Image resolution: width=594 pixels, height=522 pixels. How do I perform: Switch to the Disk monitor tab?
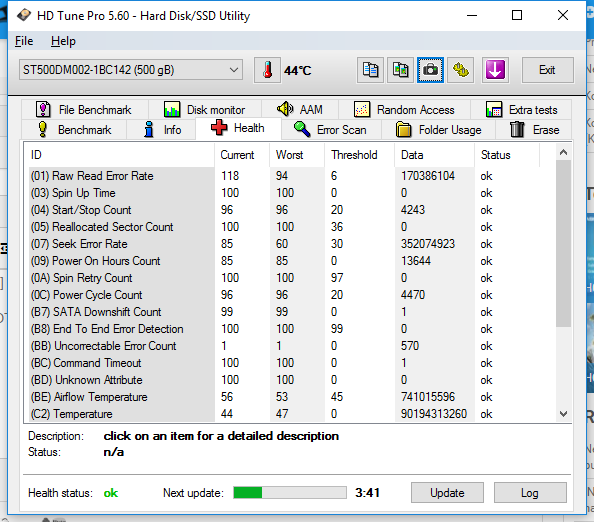click(x=205, y=109)
